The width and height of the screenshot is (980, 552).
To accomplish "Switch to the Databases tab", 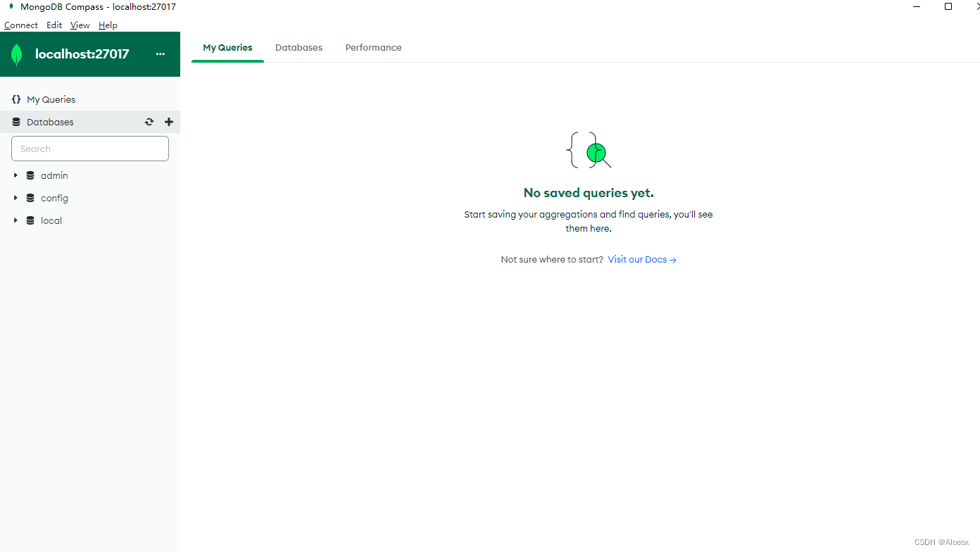I will (299, 47).
